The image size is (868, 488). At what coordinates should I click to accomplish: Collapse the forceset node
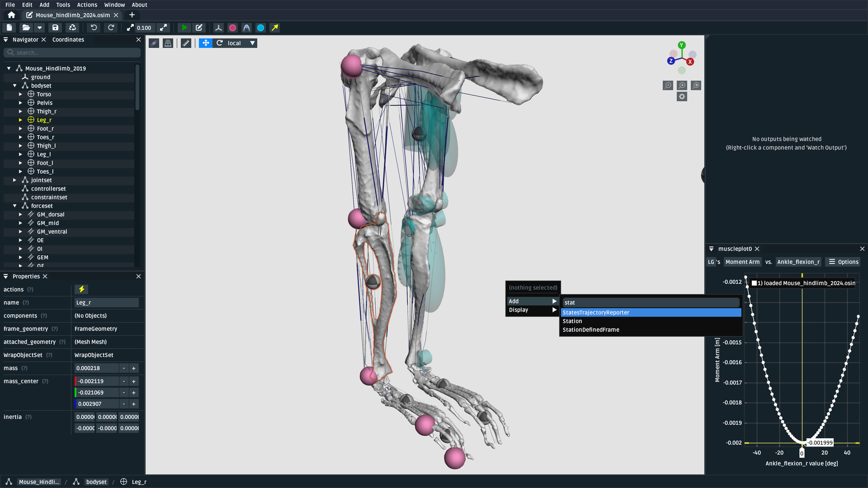point(14,206)
